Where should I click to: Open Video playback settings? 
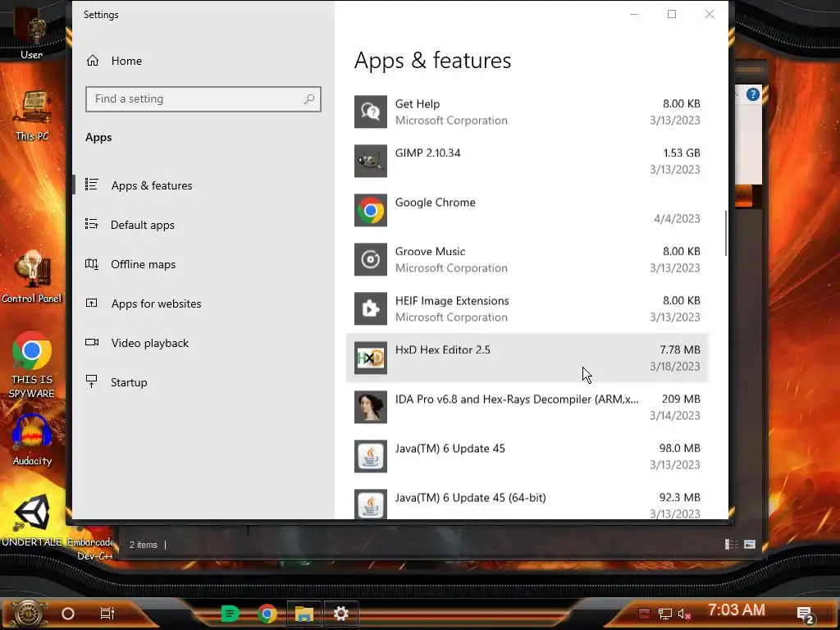click(203, 343)
